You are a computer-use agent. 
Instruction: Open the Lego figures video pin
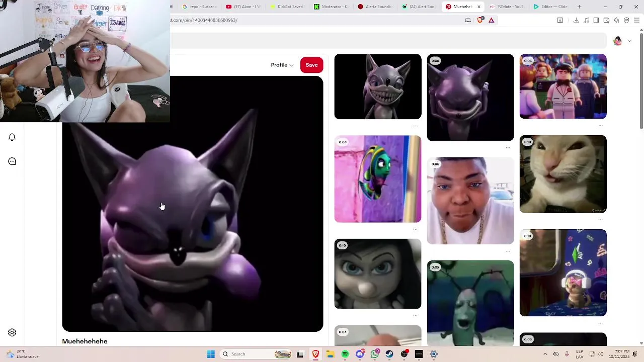click(563, 86)
